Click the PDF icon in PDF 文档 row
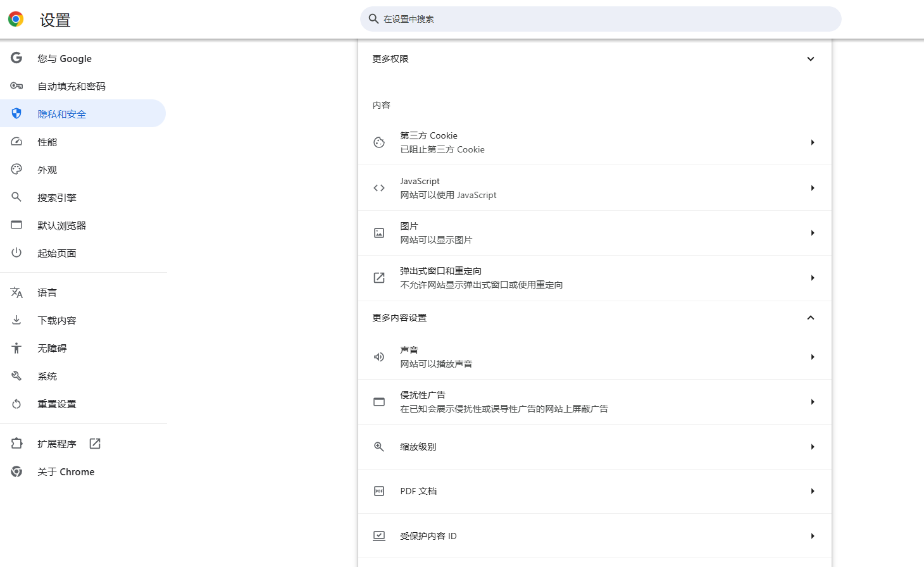This screenshot has height=567, width=924. pos(379,491)
